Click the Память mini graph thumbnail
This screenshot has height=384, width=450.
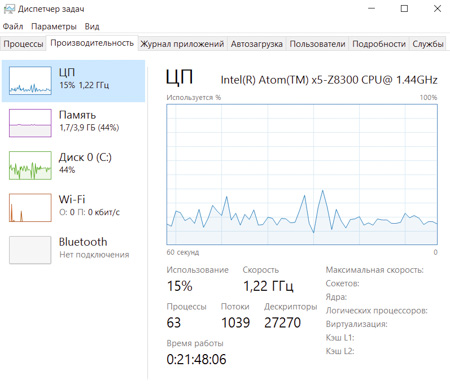coord(30,123)
